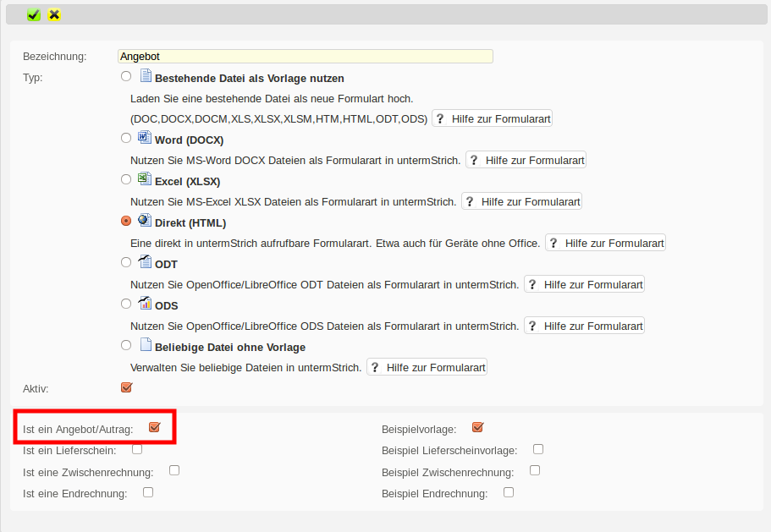Viewport: 771px width, 532px height.
Task: Toggle the Ist ein Angebot/Autrag checkbox
Action: pos(154,427)
